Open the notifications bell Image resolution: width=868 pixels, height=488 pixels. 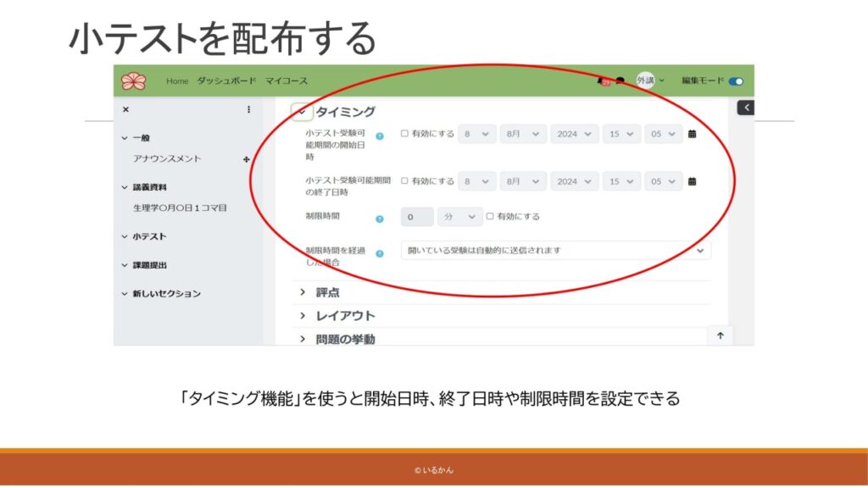tap(602, 81)
